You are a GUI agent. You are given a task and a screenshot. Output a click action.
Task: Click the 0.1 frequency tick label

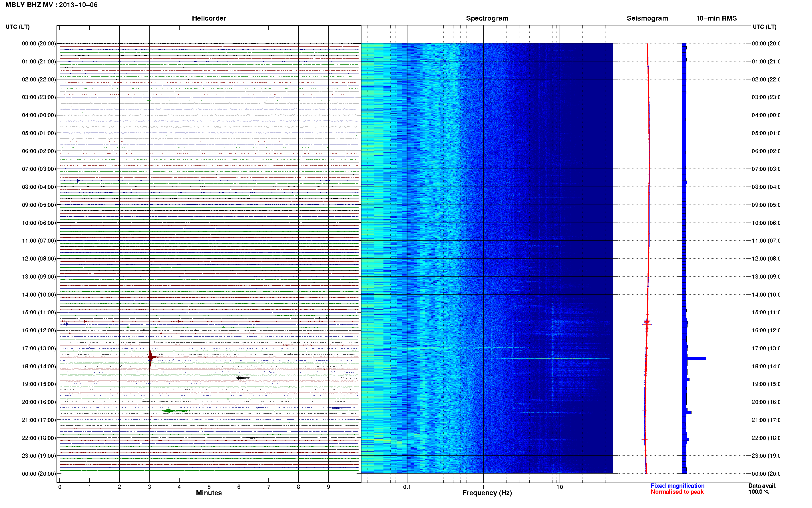click(x=407, y=487)
